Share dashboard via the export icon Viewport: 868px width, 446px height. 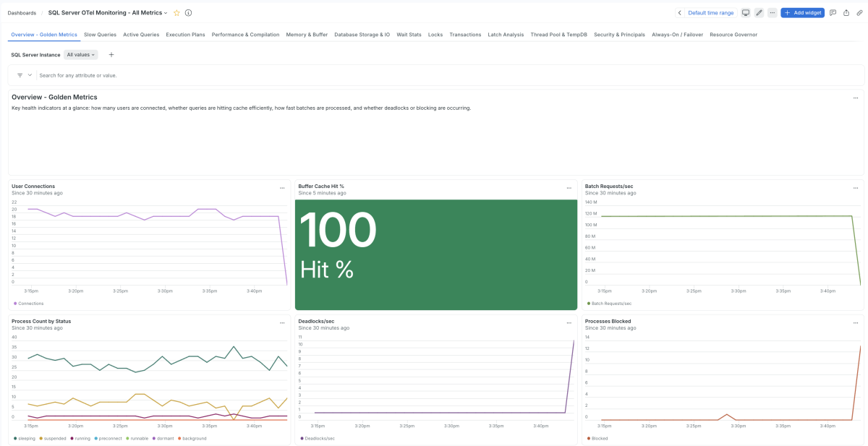pos(846,13)
